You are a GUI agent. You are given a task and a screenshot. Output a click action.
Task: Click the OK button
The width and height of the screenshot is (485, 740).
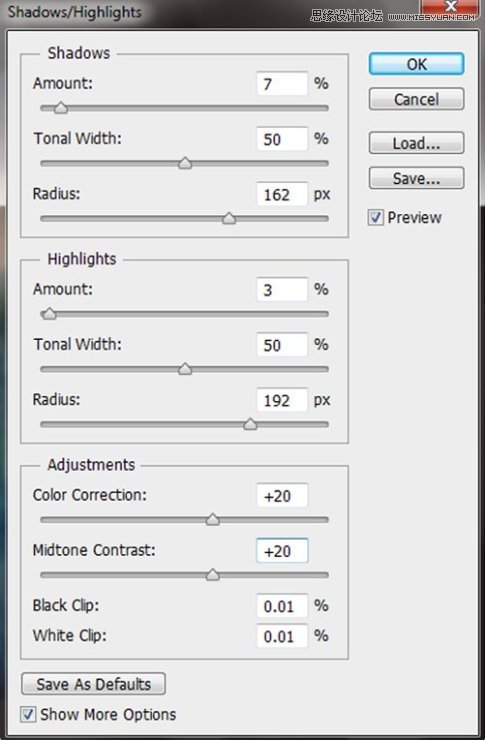point(416,64)
